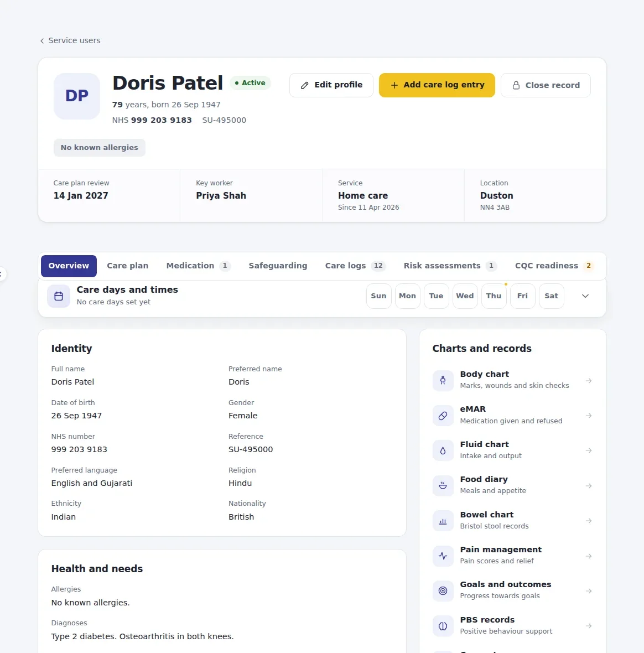The width and height of the screenshot is (644, 653).
Task: Add a care log entry
Action: (x=437, y=85)
